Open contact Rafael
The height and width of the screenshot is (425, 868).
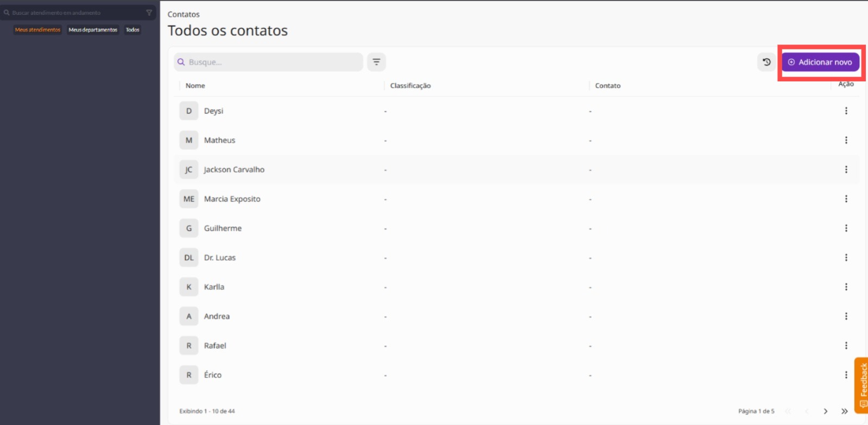point(215,345)
